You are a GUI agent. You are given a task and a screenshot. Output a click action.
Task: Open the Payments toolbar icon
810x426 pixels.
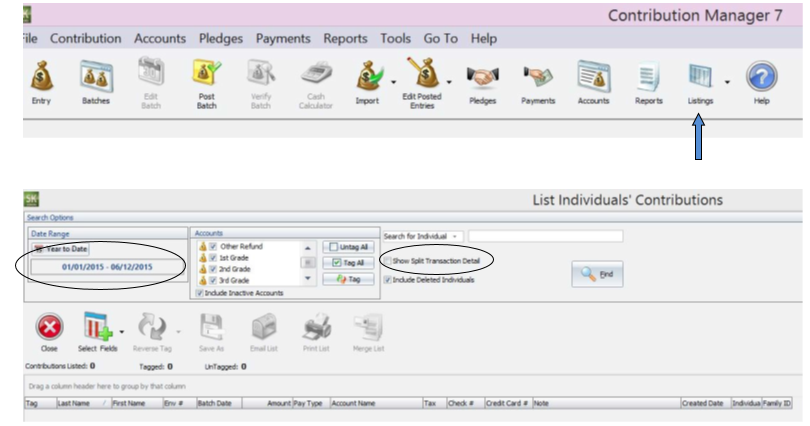coord(538,77)
